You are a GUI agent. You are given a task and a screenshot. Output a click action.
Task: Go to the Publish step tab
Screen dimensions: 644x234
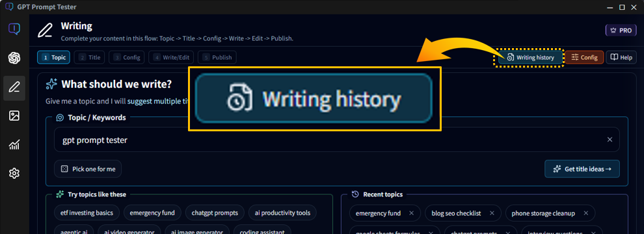coord(217,57)
